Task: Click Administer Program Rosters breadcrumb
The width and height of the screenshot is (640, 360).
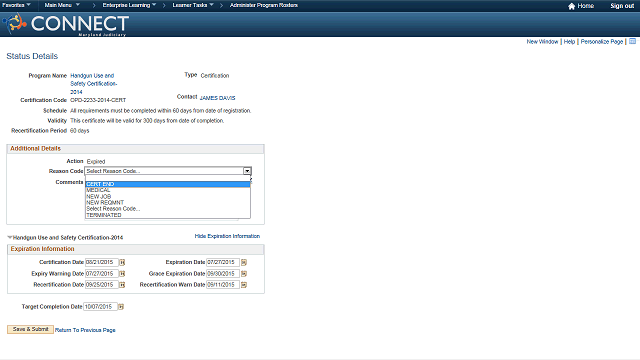Action: (x=264, y=5)
